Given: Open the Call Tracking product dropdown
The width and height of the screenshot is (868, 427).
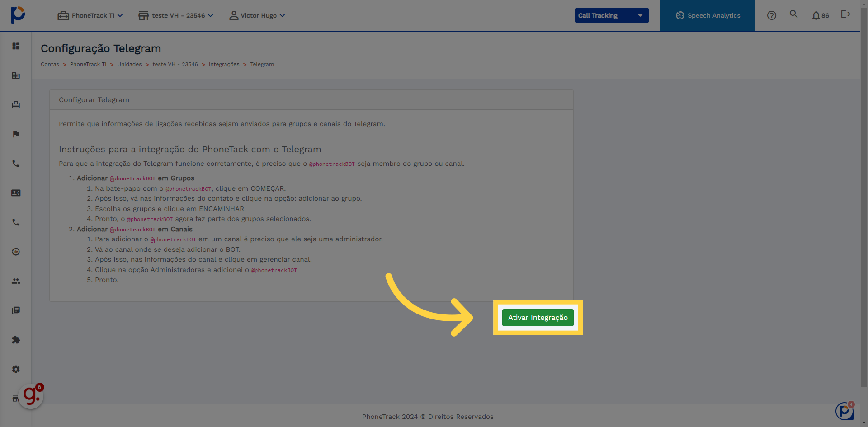Looking at the screenshot, I should coord(612,15).
